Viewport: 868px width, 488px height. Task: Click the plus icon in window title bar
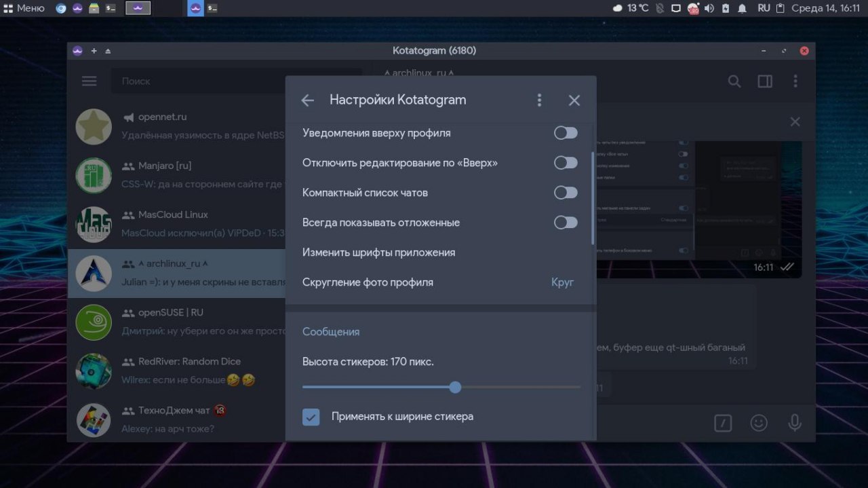(x=94, y=51)
